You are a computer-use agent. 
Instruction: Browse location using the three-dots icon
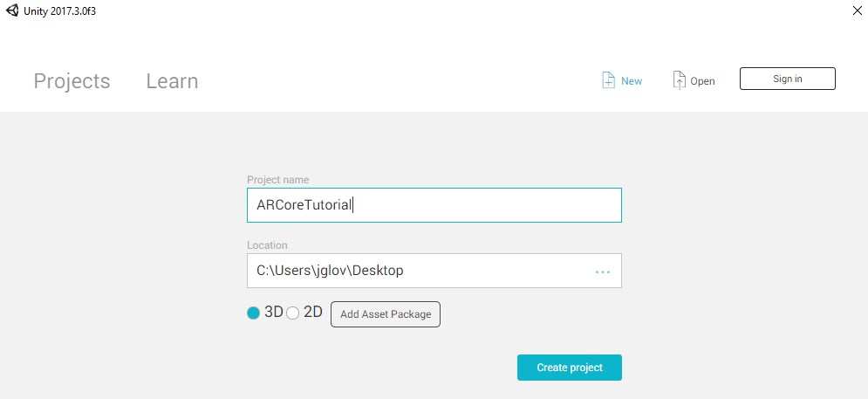click(x=602, y=272)
